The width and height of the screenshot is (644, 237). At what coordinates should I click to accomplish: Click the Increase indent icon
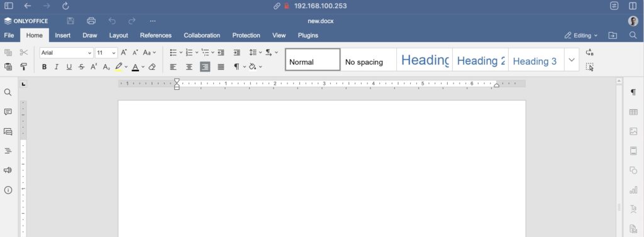pyautogui.click(x=236, y=53)
